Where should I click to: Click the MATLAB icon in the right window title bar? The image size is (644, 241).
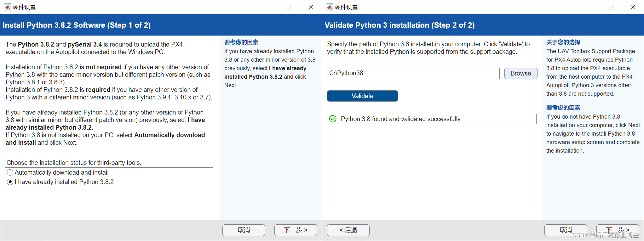[329, 7]
